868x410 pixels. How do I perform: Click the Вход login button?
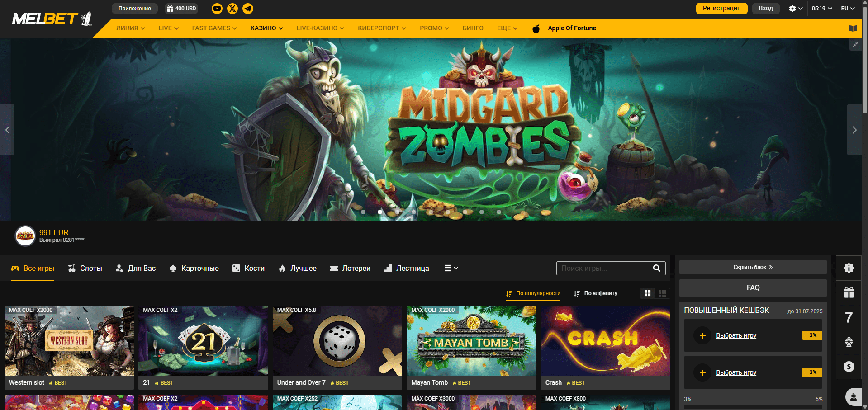(766, 9)
